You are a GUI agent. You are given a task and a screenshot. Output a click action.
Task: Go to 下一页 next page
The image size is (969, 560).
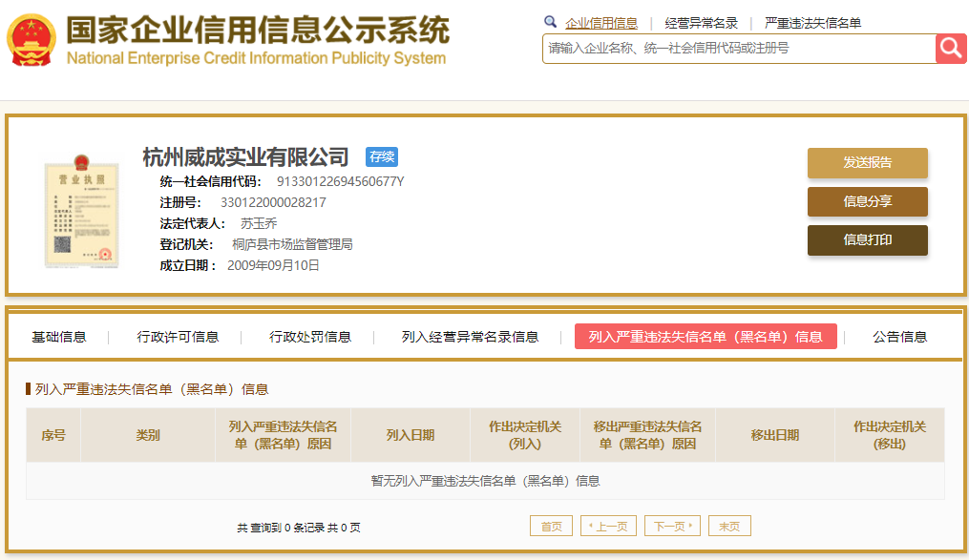[x=672, y=526]
